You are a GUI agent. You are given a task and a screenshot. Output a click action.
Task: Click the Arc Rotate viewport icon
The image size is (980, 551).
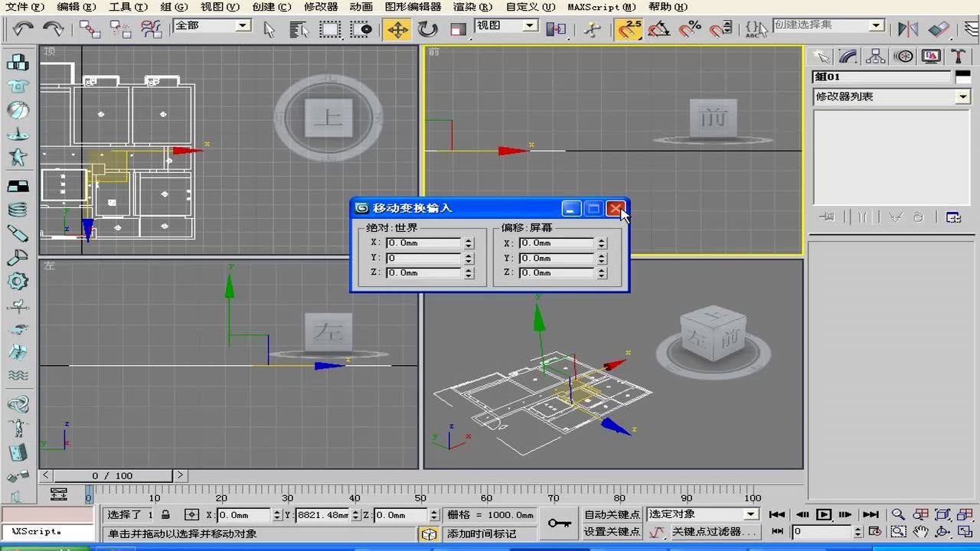coord(941,530)
